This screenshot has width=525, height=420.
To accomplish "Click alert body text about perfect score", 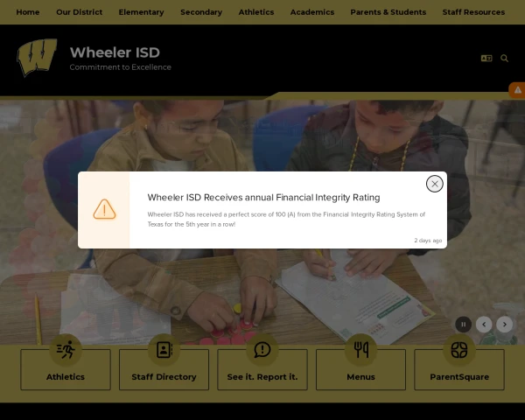I will coord(286,220).
